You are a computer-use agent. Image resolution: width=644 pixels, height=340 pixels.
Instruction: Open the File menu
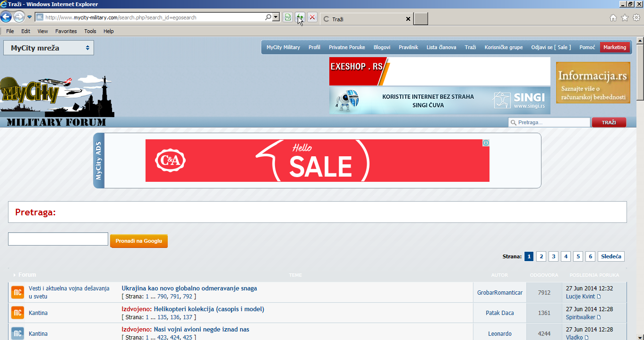tap(10, 31)
